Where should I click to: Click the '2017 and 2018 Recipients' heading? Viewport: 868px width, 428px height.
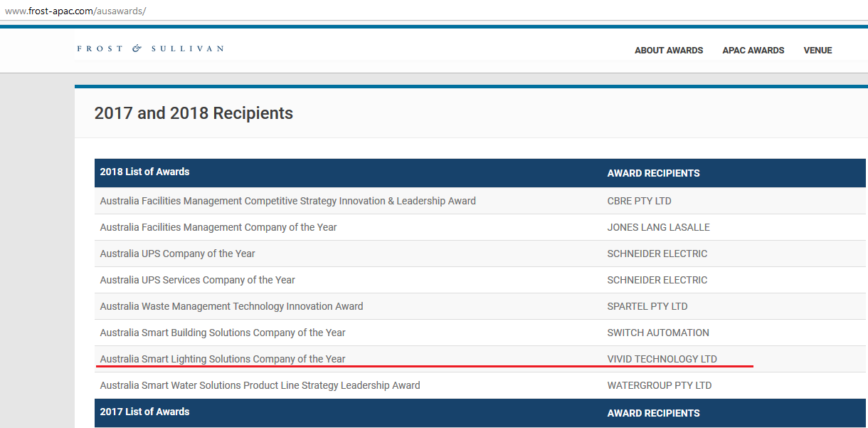coord(194,113)
